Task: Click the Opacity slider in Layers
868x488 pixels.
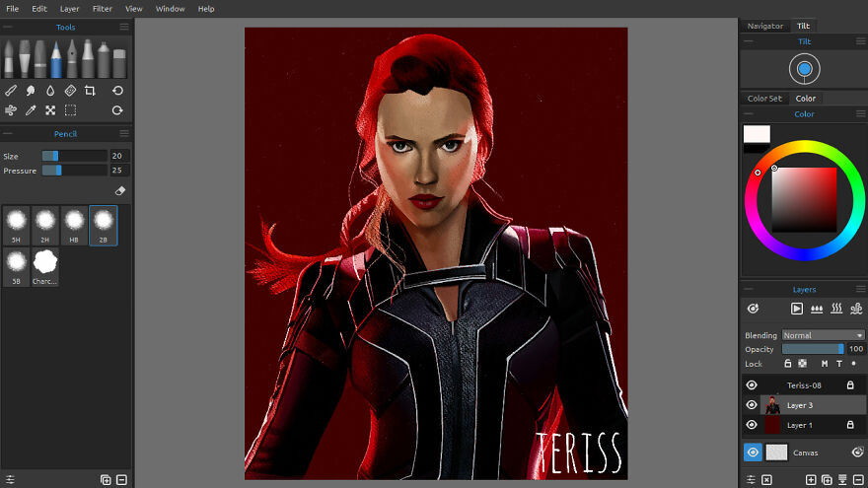Action: click(x=813, y=349)
